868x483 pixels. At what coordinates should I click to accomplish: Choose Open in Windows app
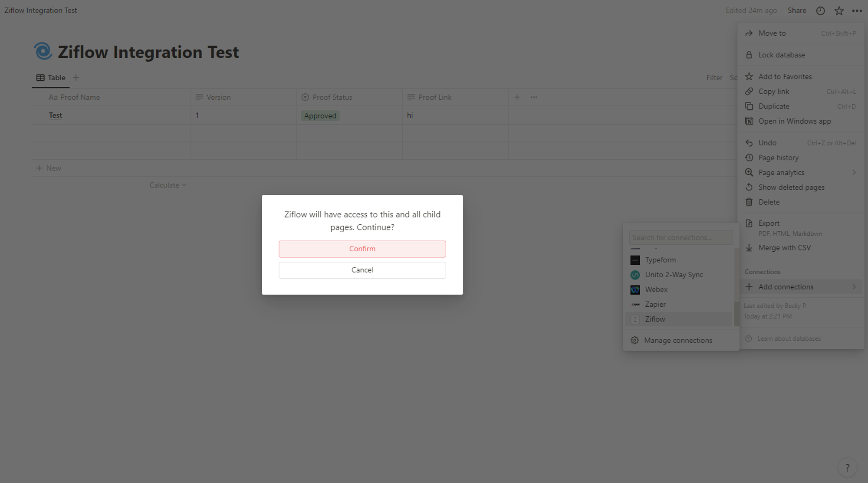click(x=801, y=121)
